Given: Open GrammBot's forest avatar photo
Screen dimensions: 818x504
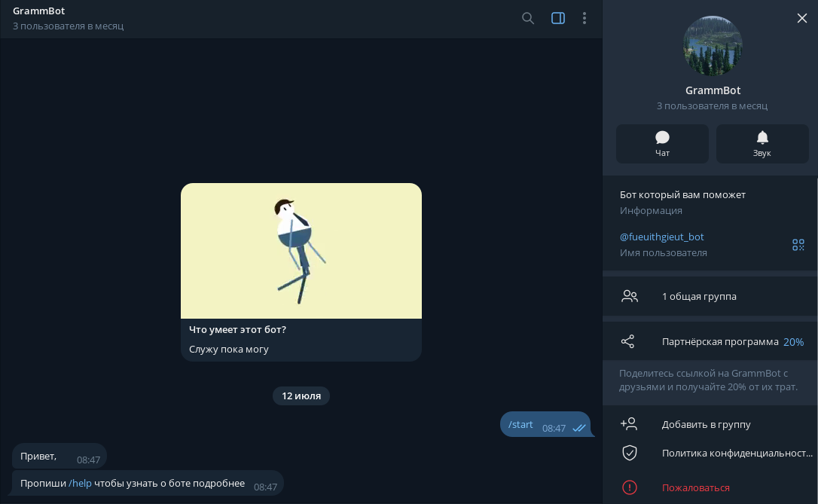Looking at the screenshot, I should point(713,46).
